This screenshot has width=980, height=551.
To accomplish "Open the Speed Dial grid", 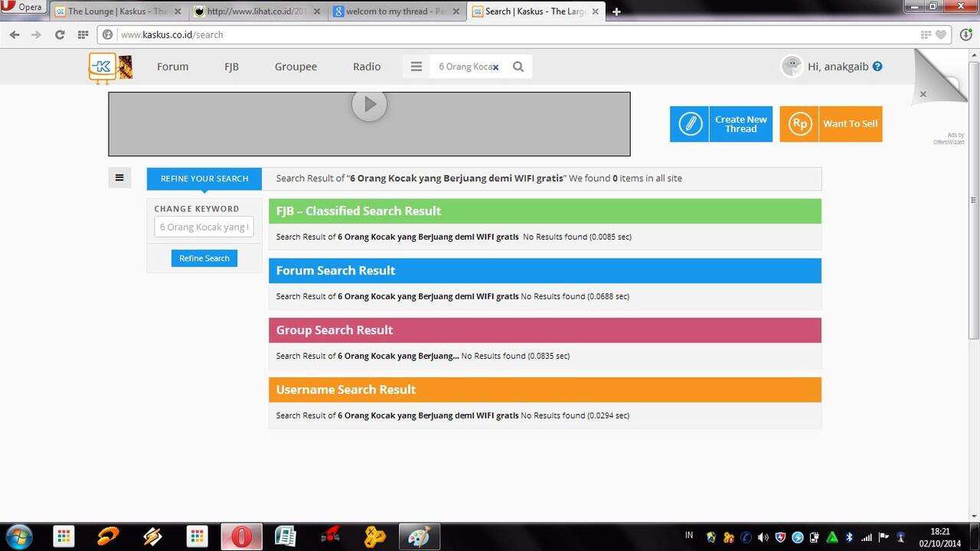I will click(83, 34).
